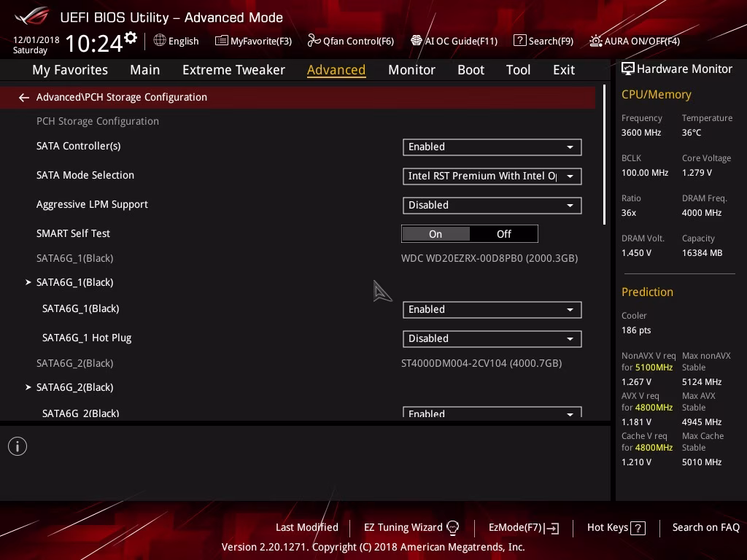Click the 186 pts cooler score
747x560 pixels.
pos(636,330)
